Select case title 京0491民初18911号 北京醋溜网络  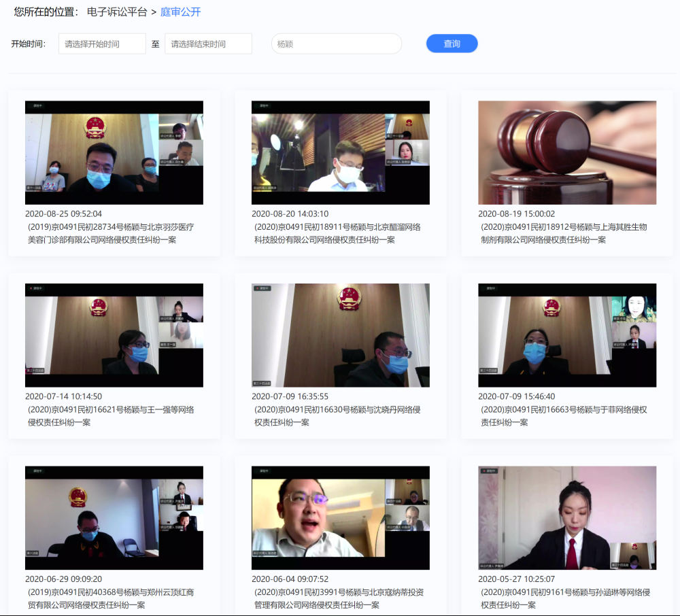337,233
